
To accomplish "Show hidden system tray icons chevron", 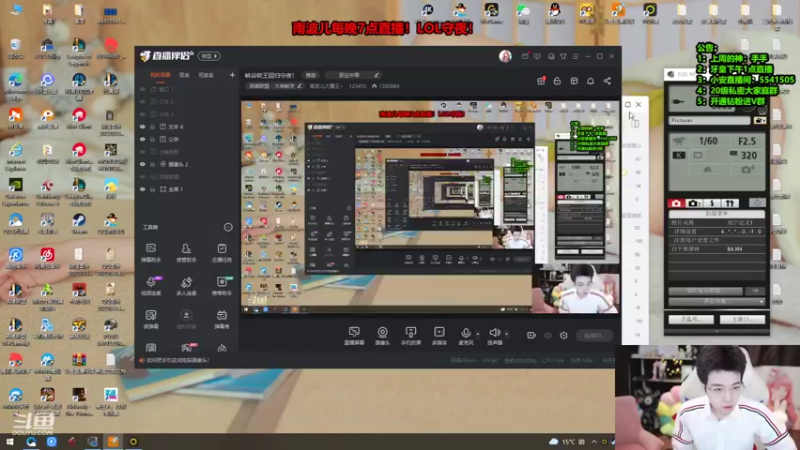I will pos(594,441).
